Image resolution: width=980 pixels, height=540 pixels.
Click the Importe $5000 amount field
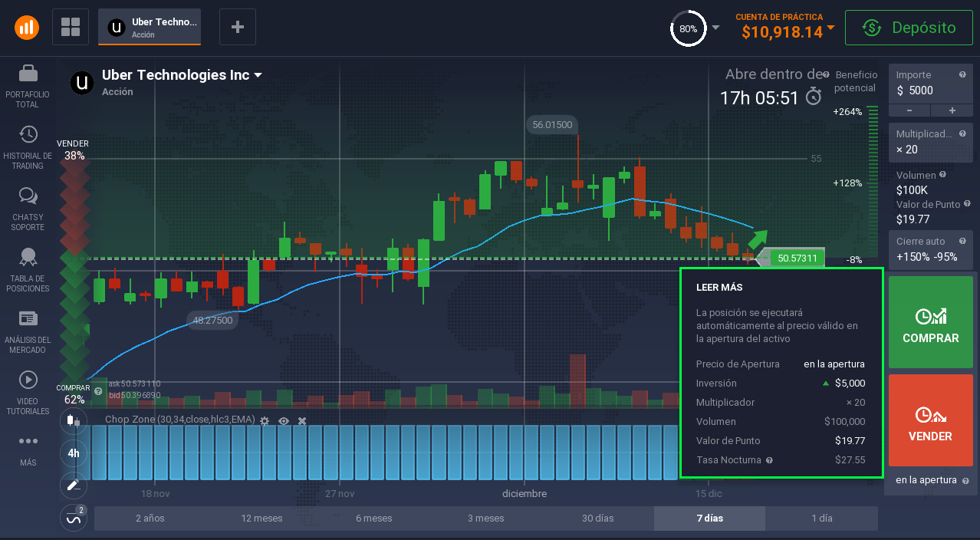pos(931,84)
